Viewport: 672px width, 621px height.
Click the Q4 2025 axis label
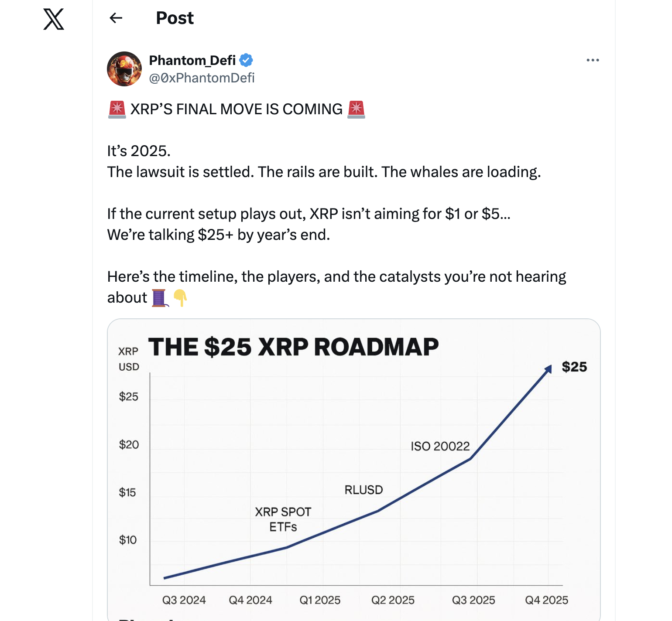tap(546, 600)
